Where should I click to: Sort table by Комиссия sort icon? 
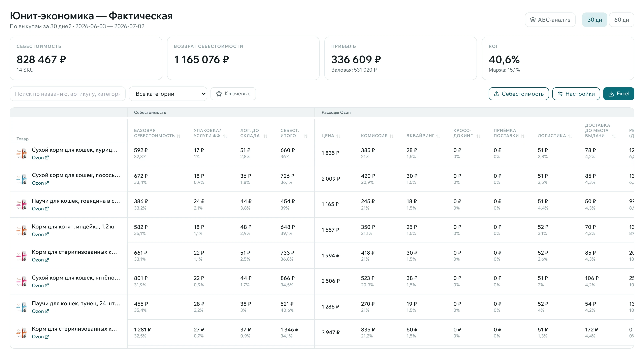391,136
